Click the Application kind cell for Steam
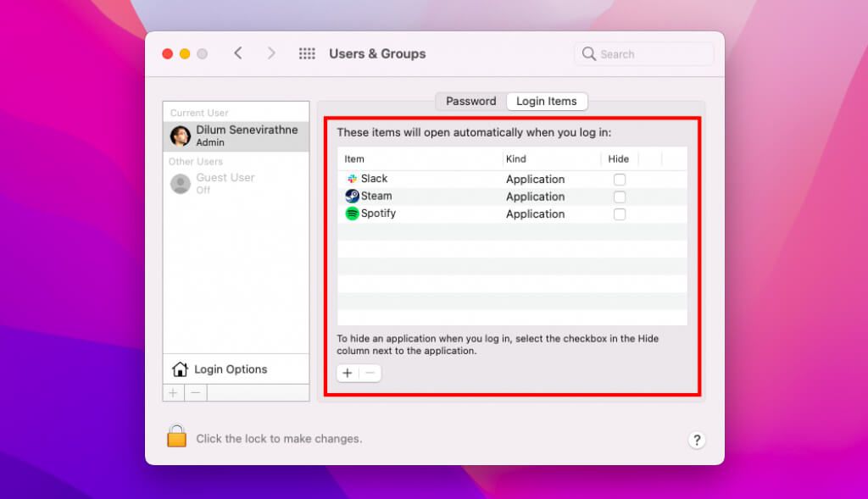Screen dimensions: 868x499 pyautogui.click(x=536, y=197)
